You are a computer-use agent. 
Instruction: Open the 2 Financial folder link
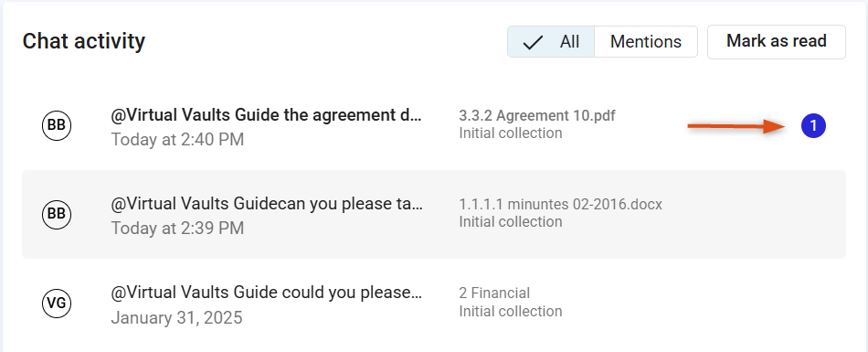494,293
